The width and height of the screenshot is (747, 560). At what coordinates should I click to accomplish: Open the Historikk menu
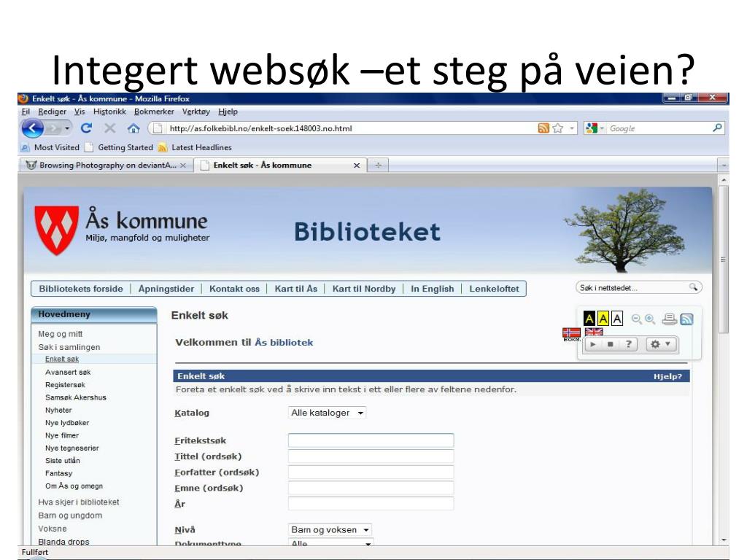pos(109,112)
